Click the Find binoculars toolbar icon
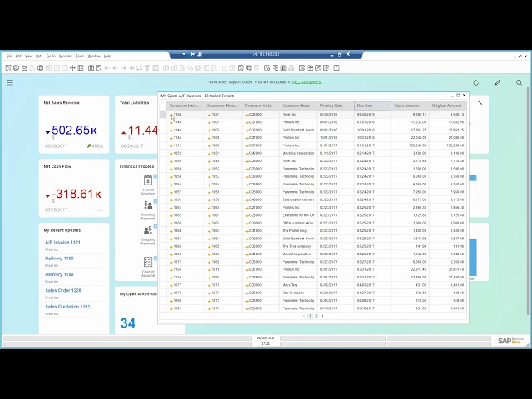Image resolution: width=532 pixels, height=399 pixels. click(x=91, y=68)
